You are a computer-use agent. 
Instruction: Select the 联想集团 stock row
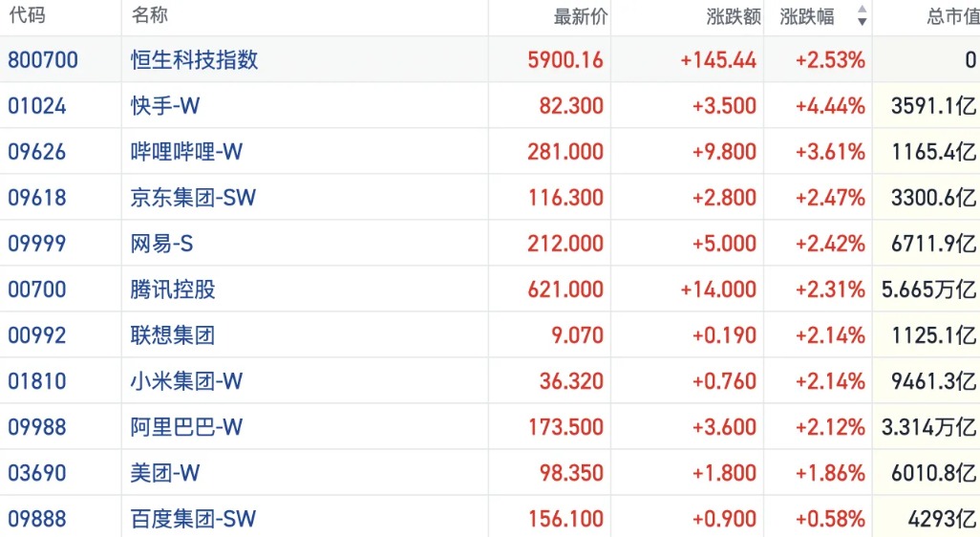point(173,335)
